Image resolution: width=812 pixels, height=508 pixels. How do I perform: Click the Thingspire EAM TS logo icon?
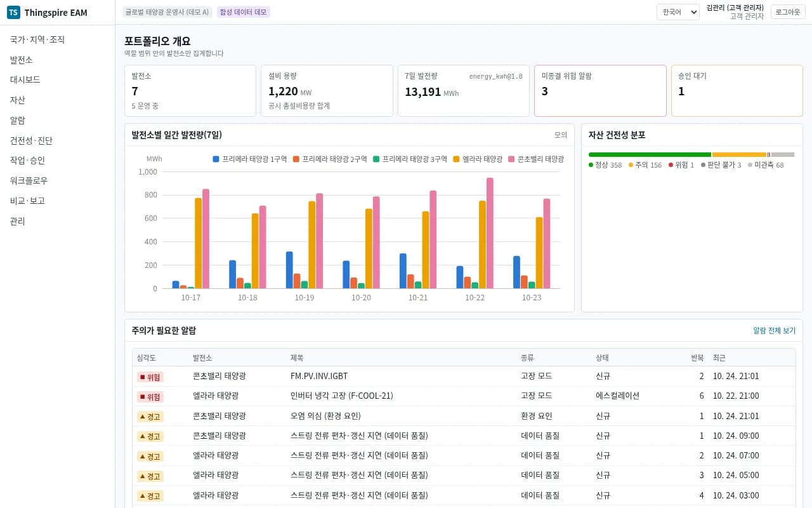click(x=13, y=12)
